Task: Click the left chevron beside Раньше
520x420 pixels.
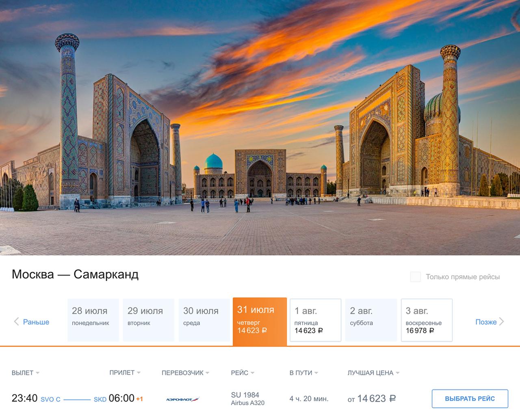Action: pos(16,322)
